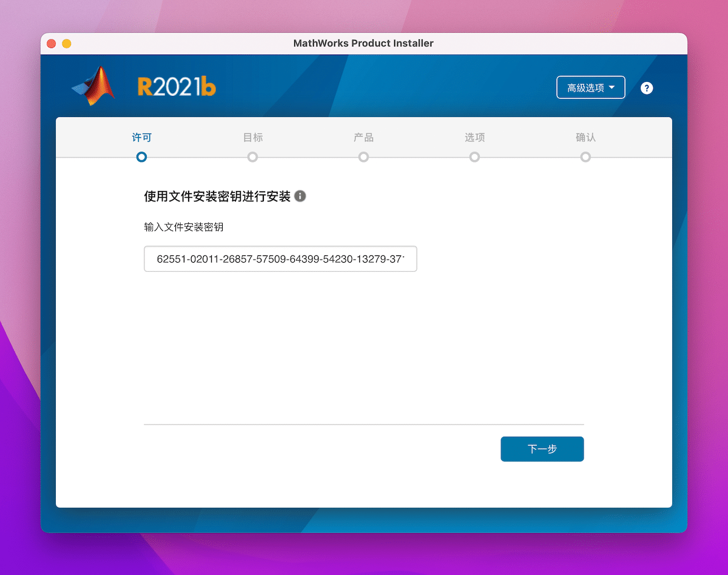This screenshot has width=728, height=575.
Task: Click the MathWorks Product Installer window title
Action: tap(363, 43)
